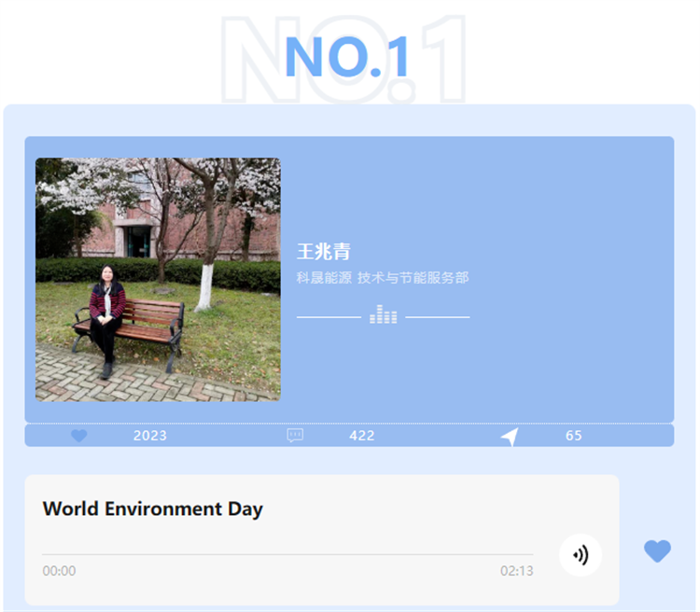The image size is (700, 612).
Task: Click the comment count 422
Action: pos(361,436)
